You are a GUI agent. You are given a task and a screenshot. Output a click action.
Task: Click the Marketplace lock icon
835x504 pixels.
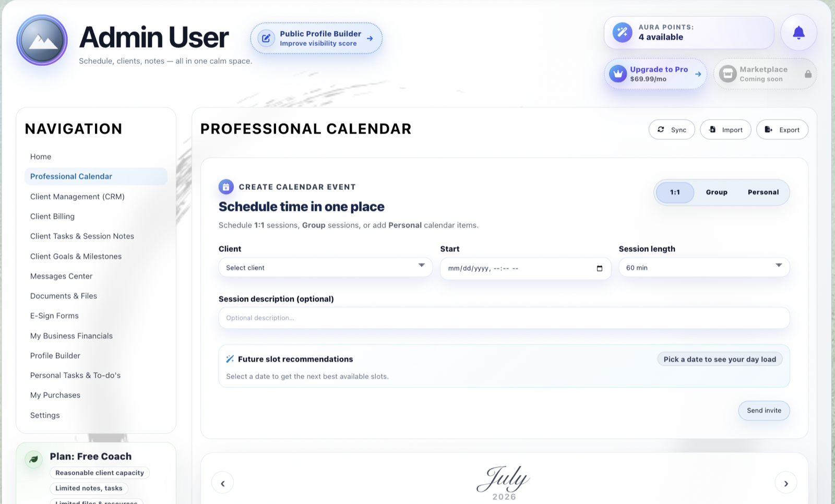tap(808, 74)
